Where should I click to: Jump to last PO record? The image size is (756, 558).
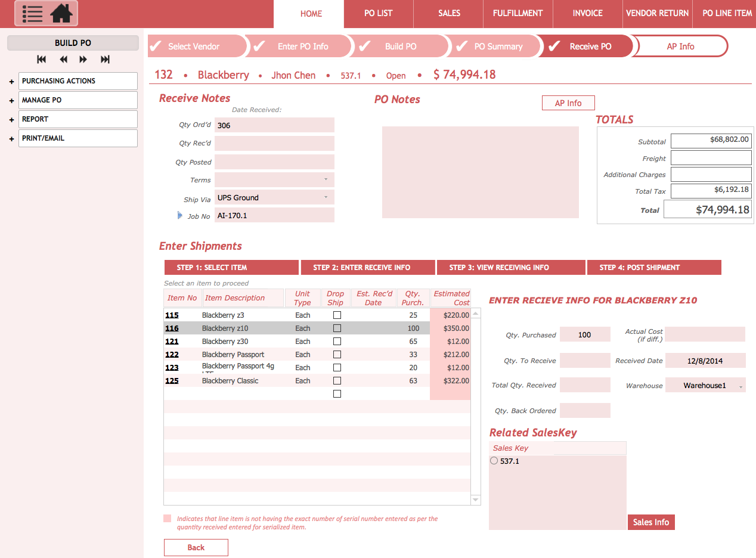106,59
